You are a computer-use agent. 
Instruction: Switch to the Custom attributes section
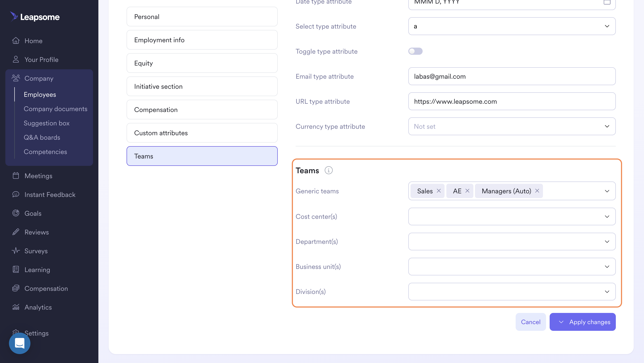coord(202,133)
